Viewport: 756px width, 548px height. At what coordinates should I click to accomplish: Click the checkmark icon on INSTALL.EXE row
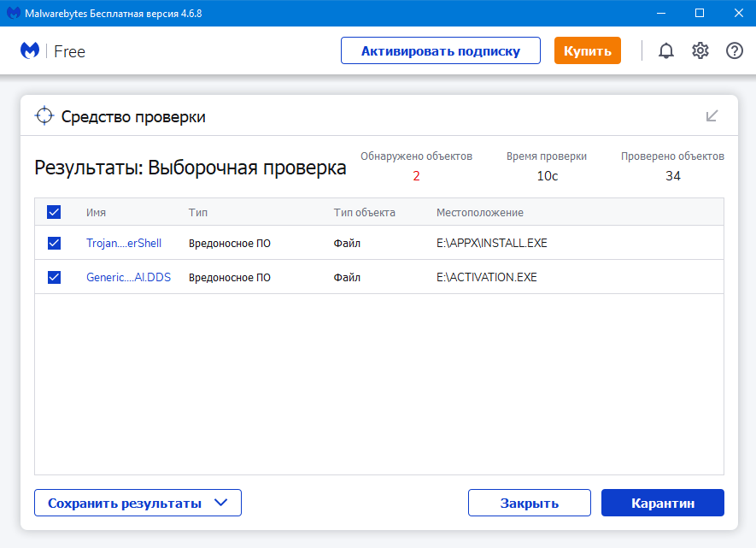[54, 243]
